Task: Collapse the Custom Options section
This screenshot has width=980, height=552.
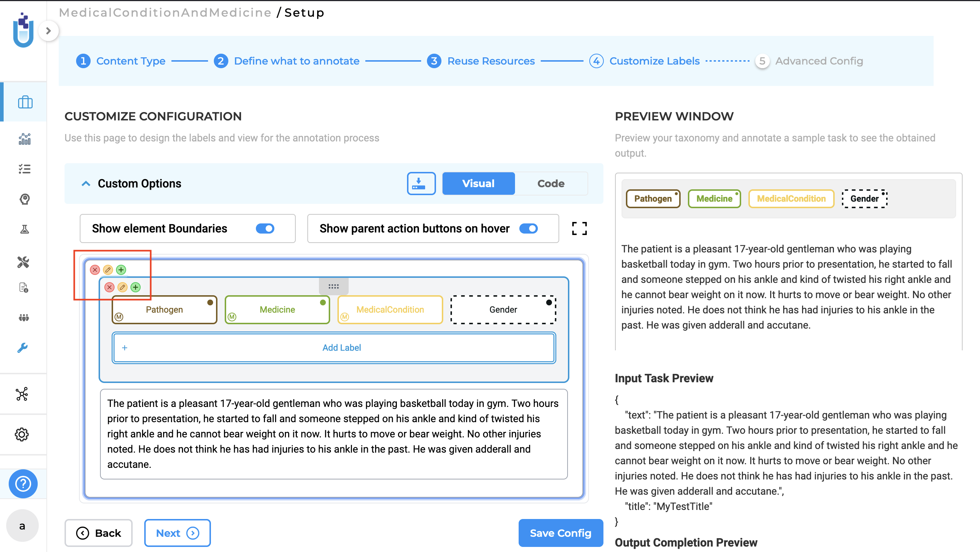Action: 86,184
